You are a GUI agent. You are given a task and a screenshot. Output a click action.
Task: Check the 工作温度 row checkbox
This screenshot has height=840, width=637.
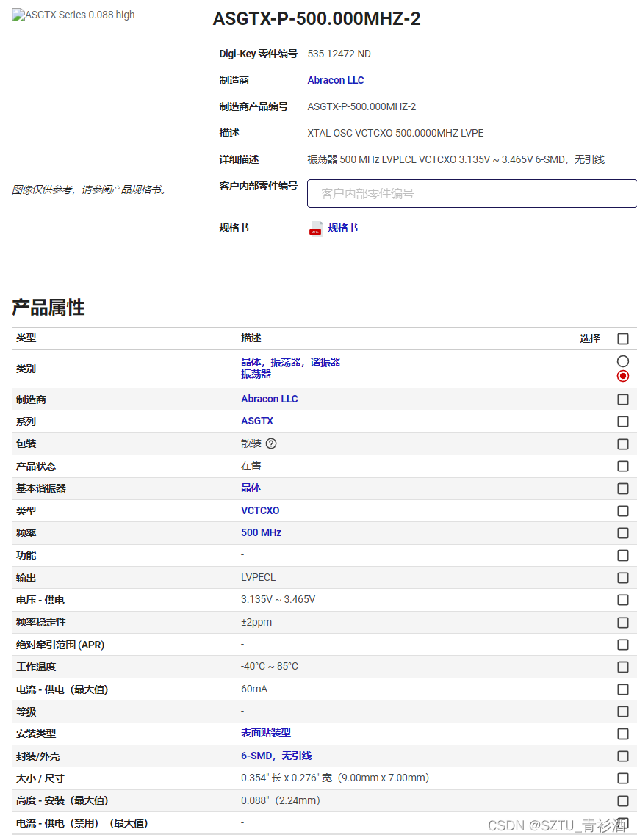point(623,667)
